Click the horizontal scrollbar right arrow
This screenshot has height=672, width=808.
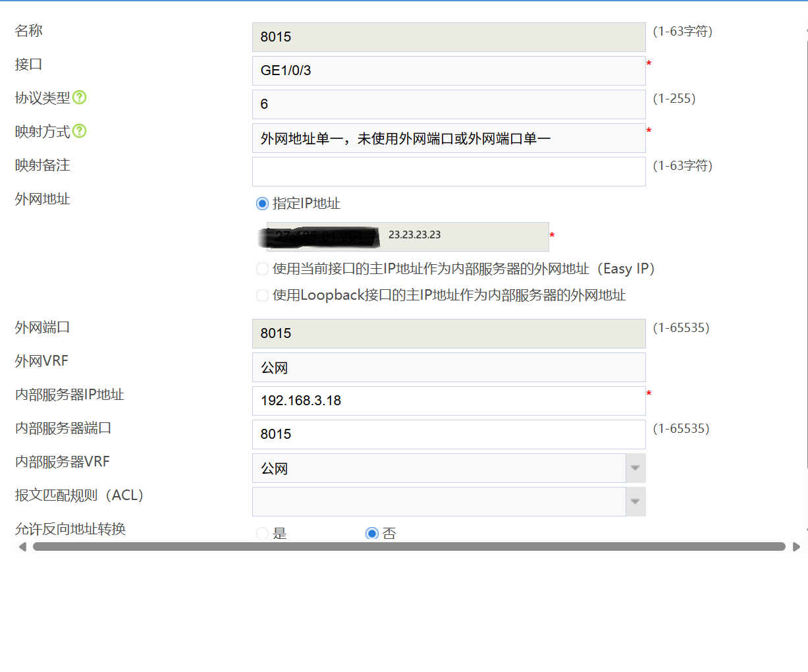[796, 547]
